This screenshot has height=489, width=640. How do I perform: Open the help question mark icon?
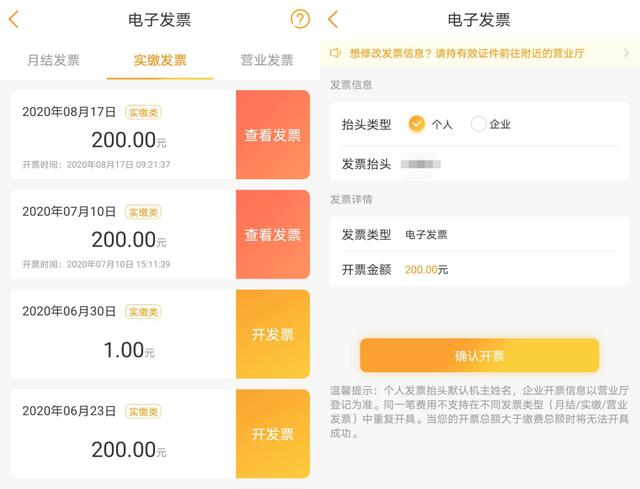point(299,19)
